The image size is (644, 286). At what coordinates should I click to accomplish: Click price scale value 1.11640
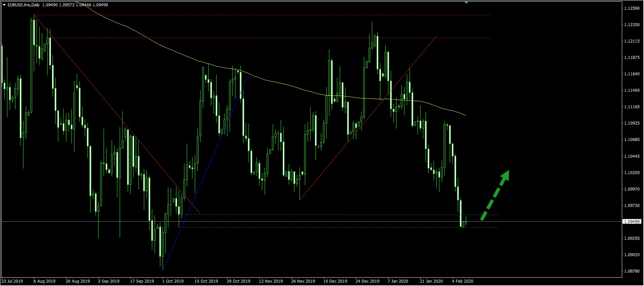(x=632, y=74)
